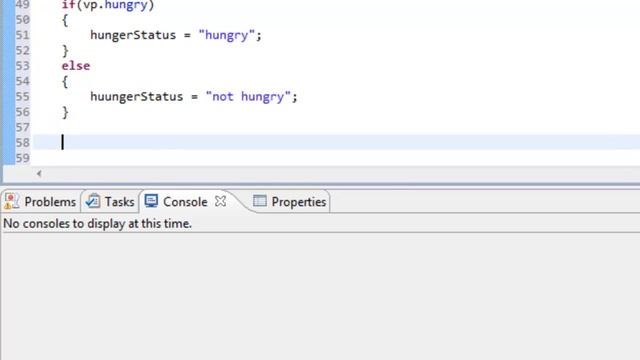Screen dimensions: 640x360
Task: Click the closing brace on line 52
Action: click(x=65, y=51)
